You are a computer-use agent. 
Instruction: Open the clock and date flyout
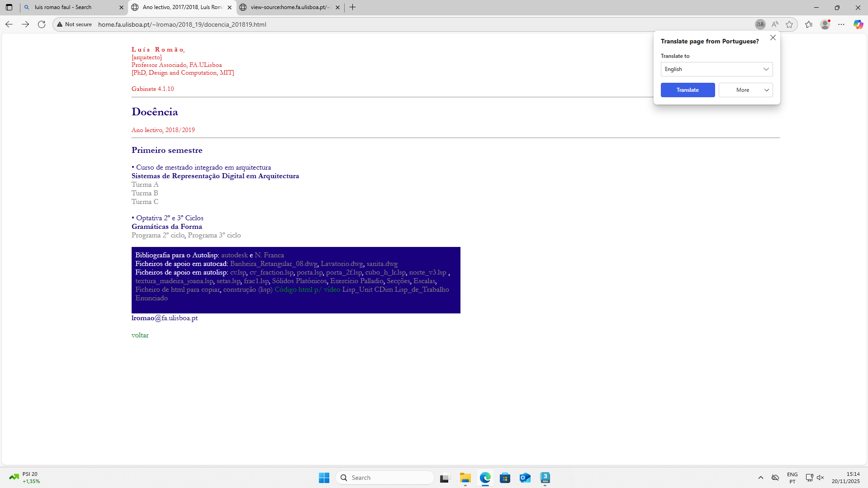coord(845,478)
